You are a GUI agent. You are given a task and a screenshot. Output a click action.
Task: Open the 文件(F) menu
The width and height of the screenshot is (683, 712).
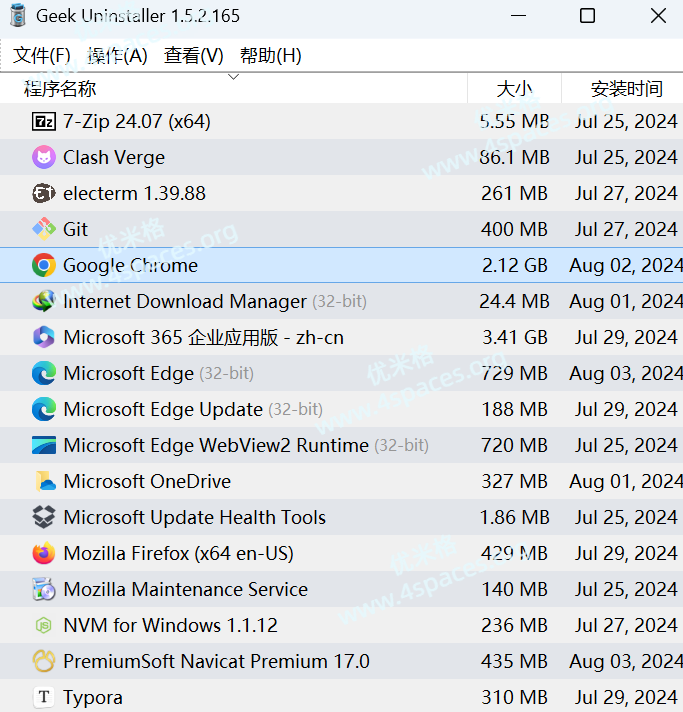click(42, 56)
